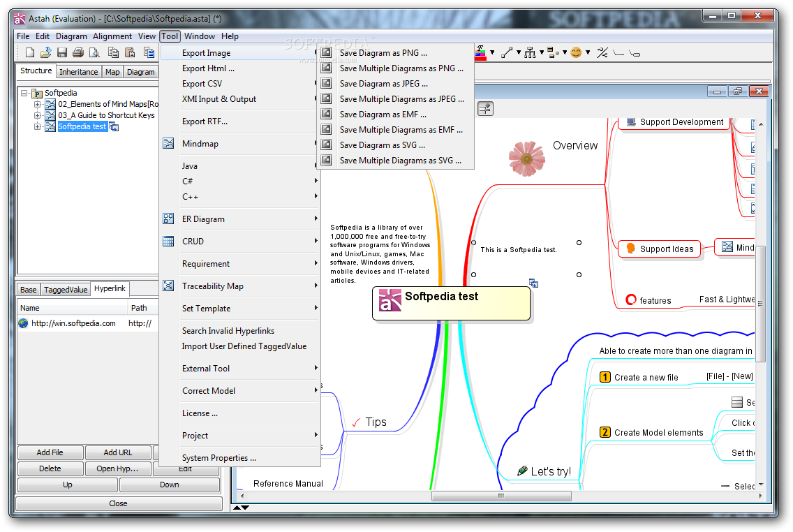This screenshot has width=793, height=532.
Task: Click mind map icon of 03_A Guide item
Action: pos(50,115)
